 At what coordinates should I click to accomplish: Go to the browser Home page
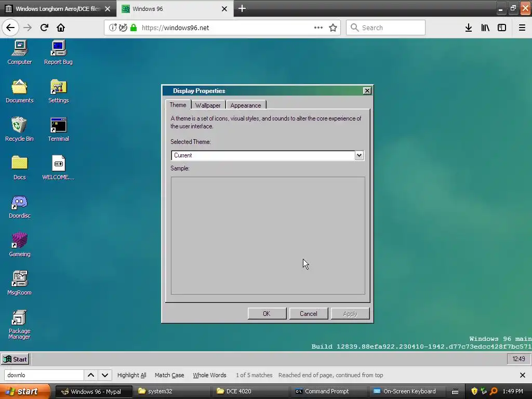coord(61,28)
